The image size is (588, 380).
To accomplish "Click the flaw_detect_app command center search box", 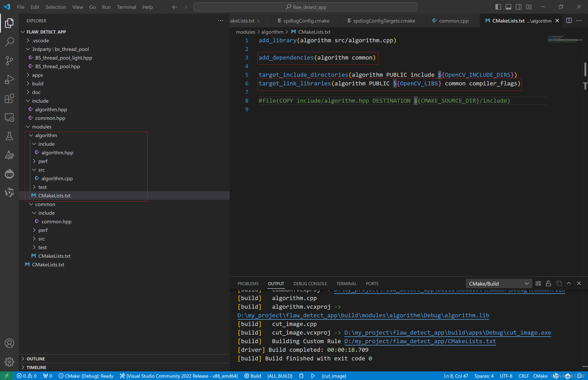I will point(305,7).
